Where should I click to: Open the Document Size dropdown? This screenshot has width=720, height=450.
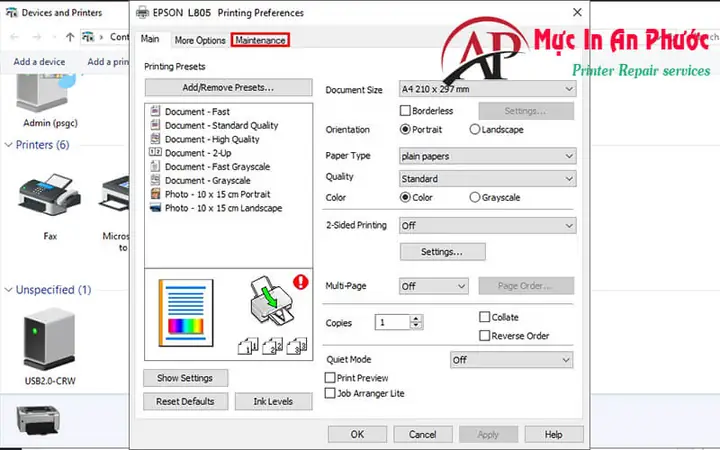tap(488, 89)
